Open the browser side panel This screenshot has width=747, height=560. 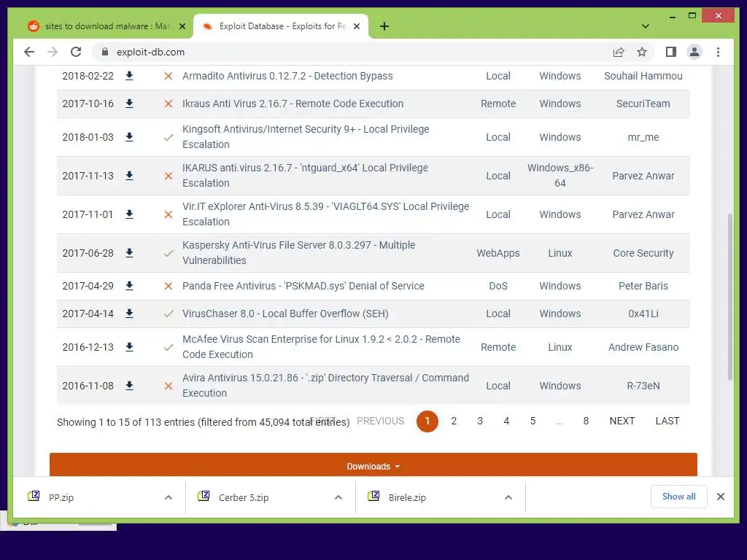click(x=671, y=52)
